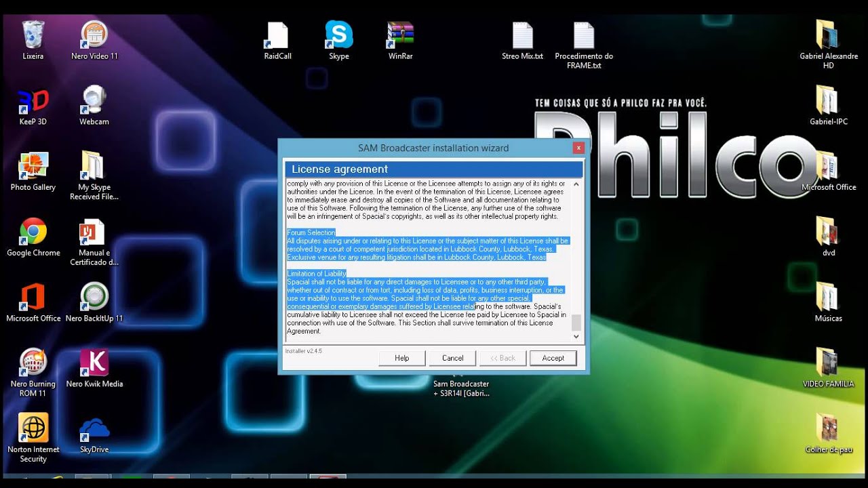The image size is (868, 488).
Task: Launch Nero Burning ROM 11
Action: 33,373
